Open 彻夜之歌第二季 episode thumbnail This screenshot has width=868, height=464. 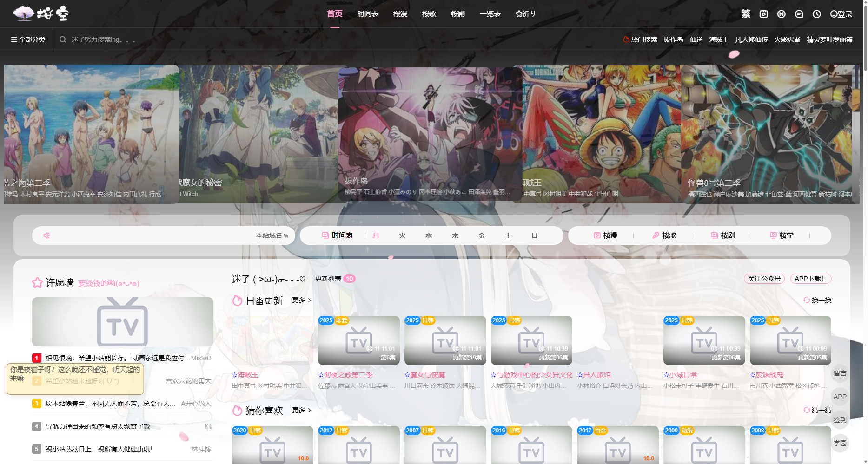[358, 340]
